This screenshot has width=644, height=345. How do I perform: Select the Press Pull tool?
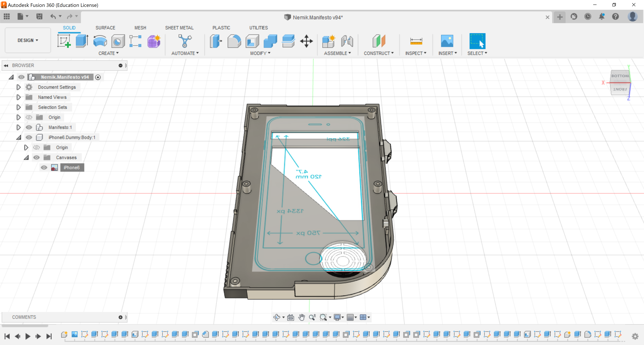pos(216,41)
